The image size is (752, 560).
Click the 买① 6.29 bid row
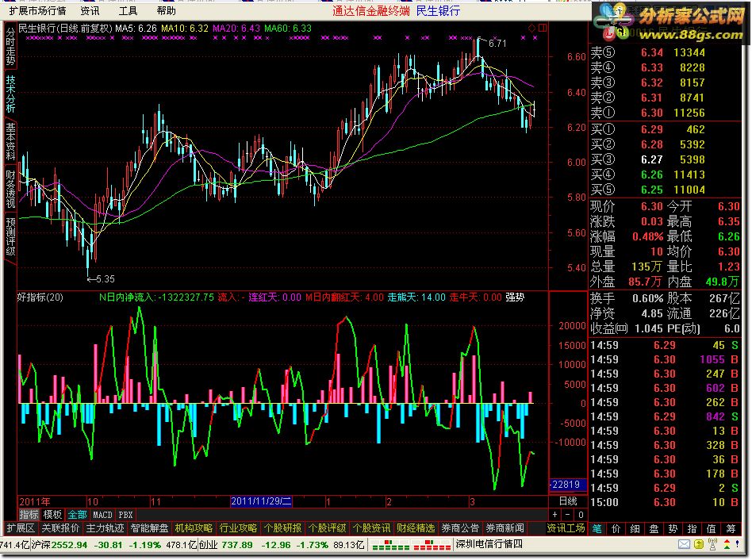665,129
